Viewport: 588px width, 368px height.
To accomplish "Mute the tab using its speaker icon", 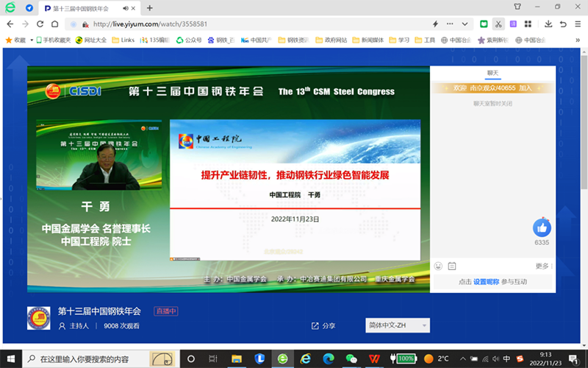I will click(x=123, y=8).
